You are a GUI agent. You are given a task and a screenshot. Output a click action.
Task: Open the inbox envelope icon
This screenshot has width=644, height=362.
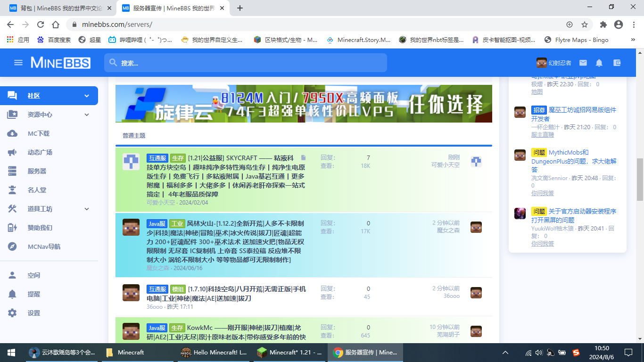click(x=583, y=63)
